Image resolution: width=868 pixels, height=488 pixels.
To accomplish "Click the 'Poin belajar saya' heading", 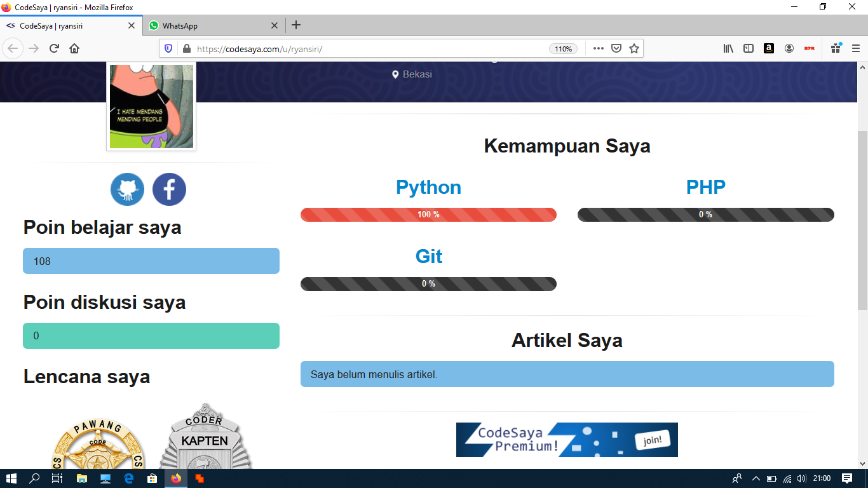I will point(102,227).
